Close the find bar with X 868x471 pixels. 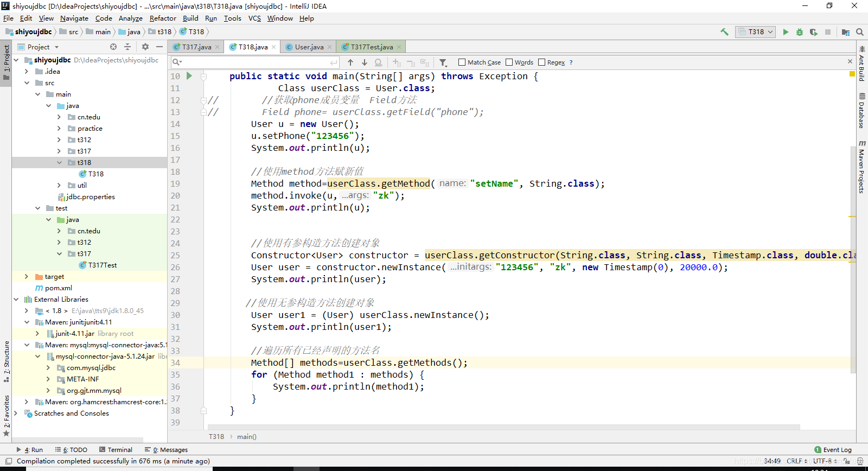tap(850, 61)
